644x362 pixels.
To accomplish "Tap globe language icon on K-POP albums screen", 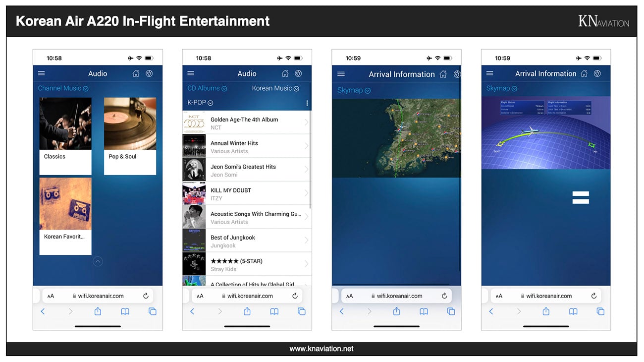I will pyautogui.click(x=298, y=73).
